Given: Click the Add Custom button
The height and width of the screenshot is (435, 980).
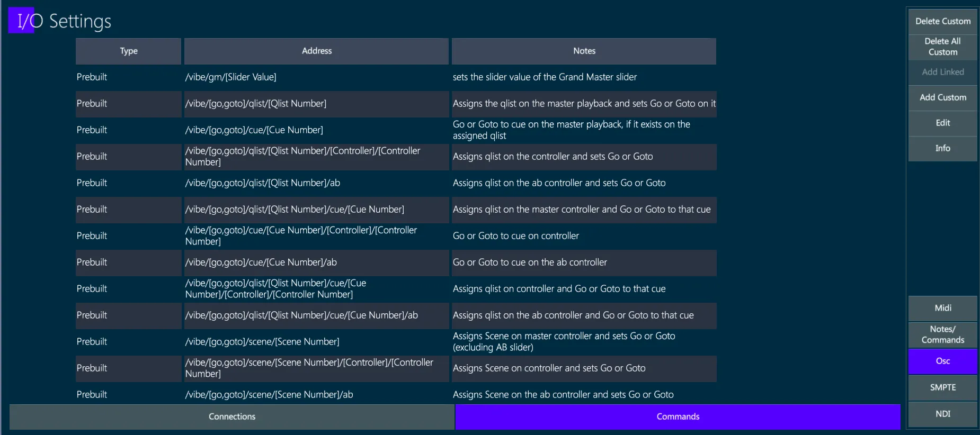Looking at the screenshot, I should click(942, 97).
